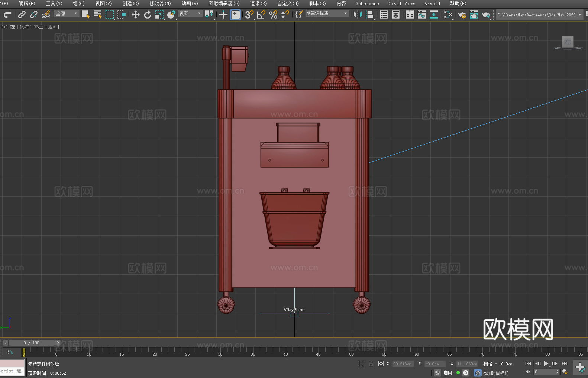588x378 pixels.
Task: Open 工具(T) menu
Action: [54, 3]
